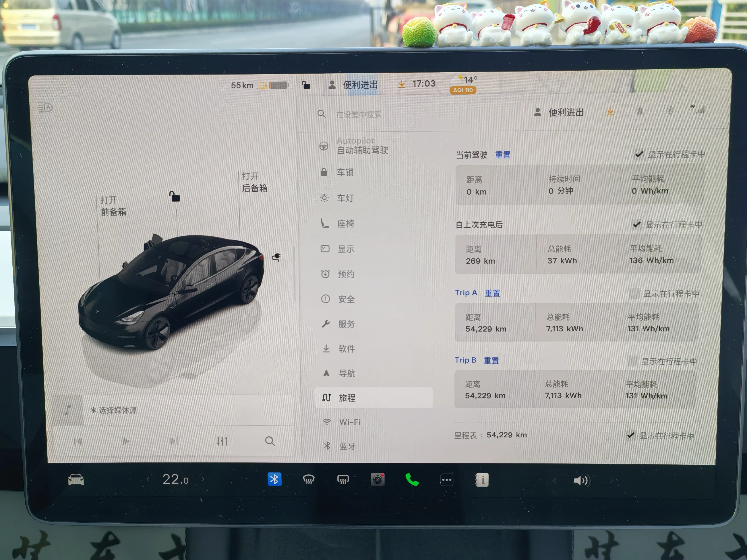Open the dashcam camera app
Viewport: 747px width, 560px height.
point(378,480)
